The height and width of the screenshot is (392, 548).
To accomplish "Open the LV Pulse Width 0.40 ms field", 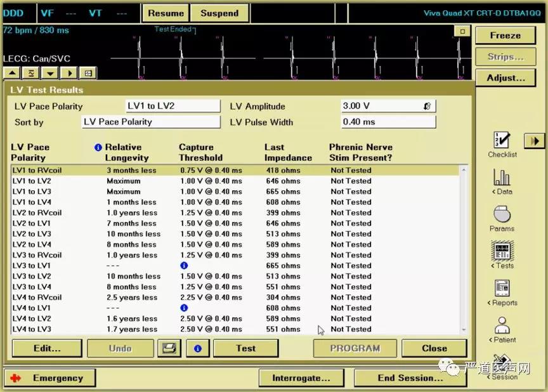I will click(x=388, y=122).
